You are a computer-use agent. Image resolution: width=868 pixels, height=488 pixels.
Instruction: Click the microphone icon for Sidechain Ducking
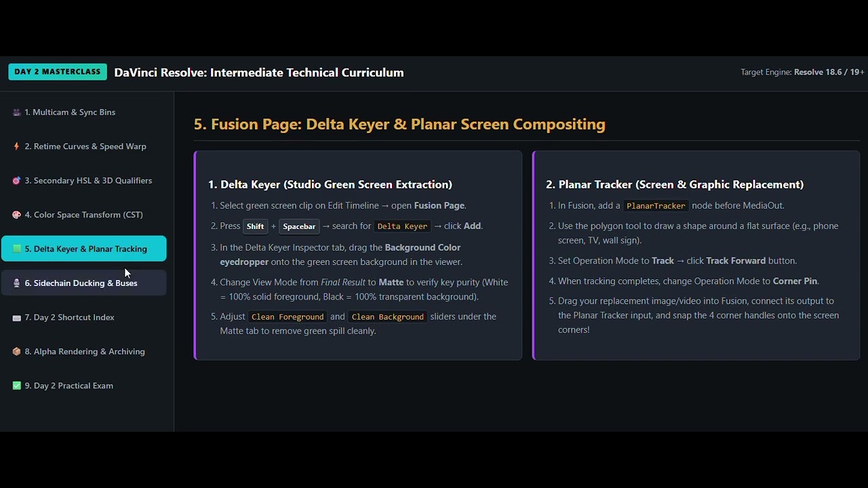tap(17, 283)
